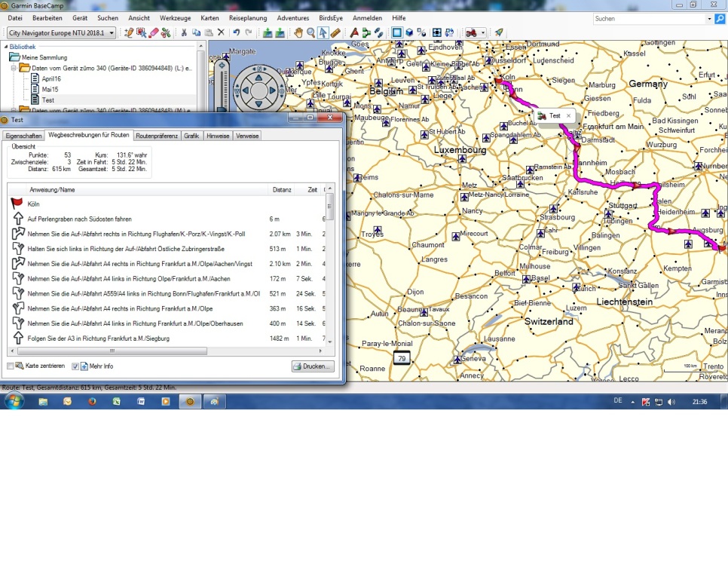Activate the zoom magnifier tool
Image resolution: width=728 pixels, height=579 pixels.
(310, 33)
